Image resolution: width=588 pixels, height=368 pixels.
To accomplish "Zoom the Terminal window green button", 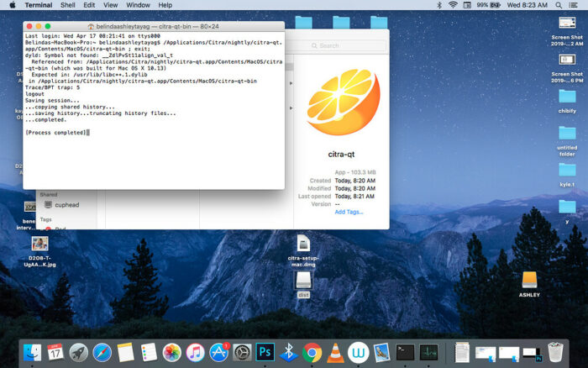I will pyautogui.click(x=48, y=26).
